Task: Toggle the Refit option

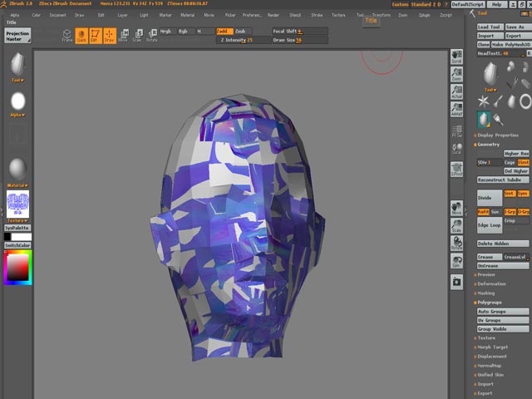Action: (x=483, y=212)
